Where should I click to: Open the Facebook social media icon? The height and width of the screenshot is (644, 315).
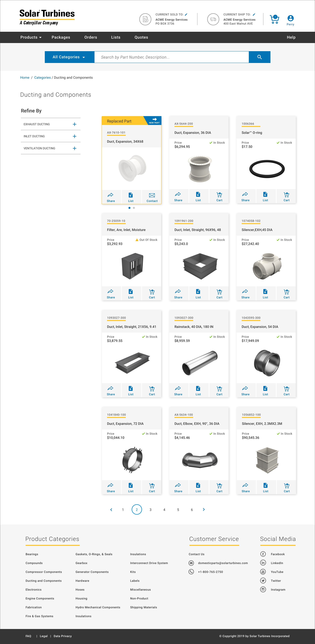[263, 554]
